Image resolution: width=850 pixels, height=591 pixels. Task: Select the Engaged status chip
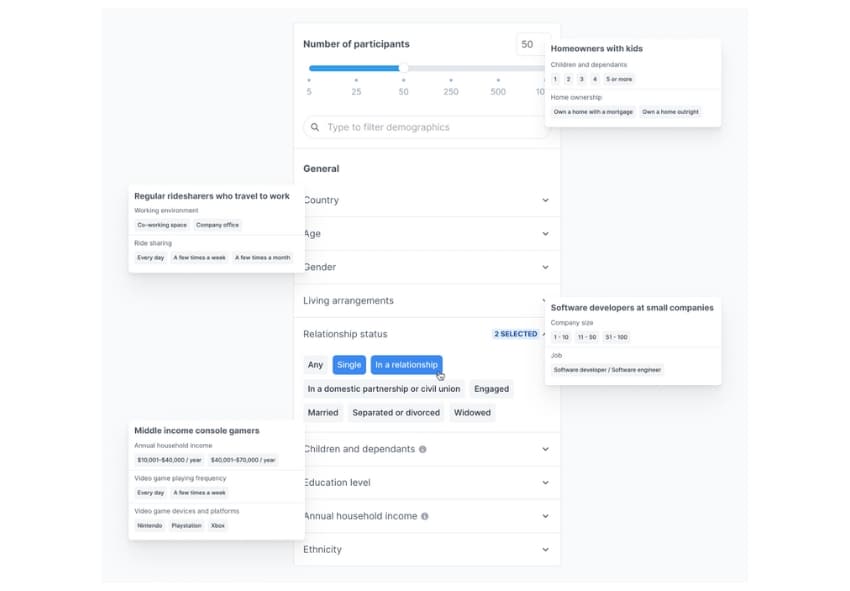[491, 389]
